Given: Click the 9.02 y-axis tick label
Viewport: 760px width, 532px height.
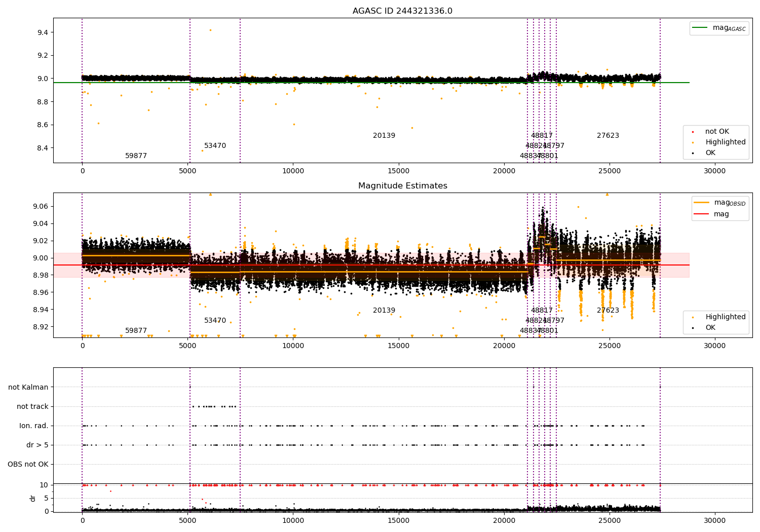Looking at the screenshot, I should (41, 241).
